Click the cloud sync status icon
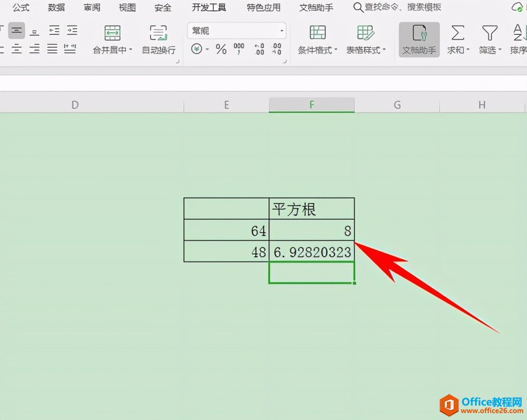 tap(517, 7)
